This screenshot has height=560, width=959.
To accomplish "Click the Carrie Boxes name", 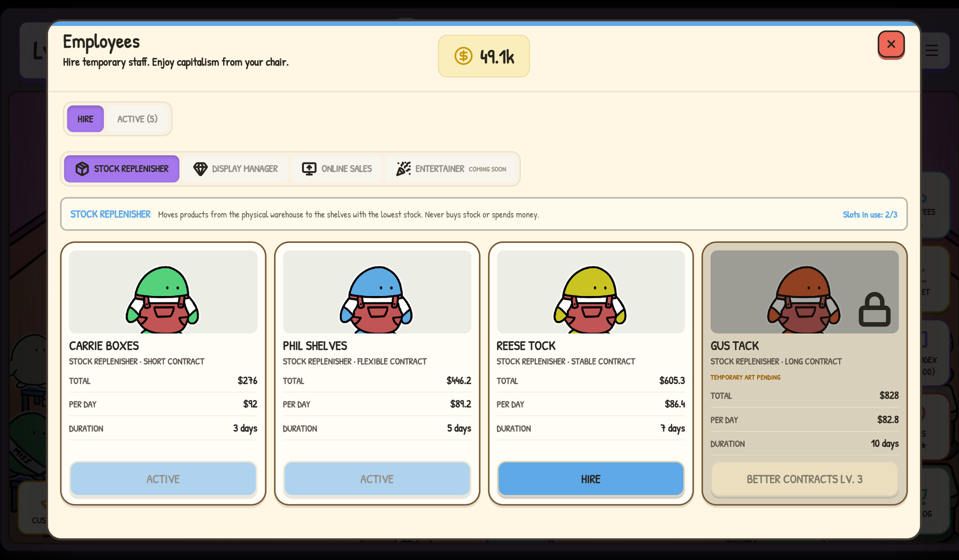I will (104, 346).
